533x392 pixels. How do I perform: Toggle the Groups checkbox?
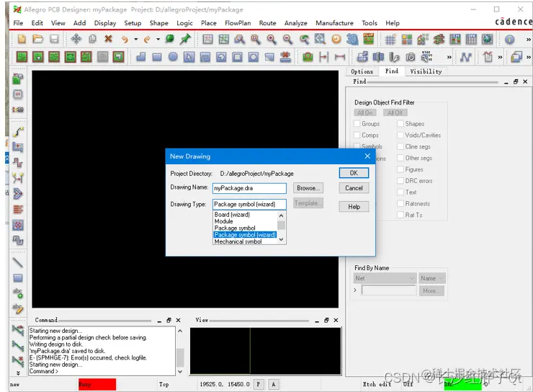[357, 124]
